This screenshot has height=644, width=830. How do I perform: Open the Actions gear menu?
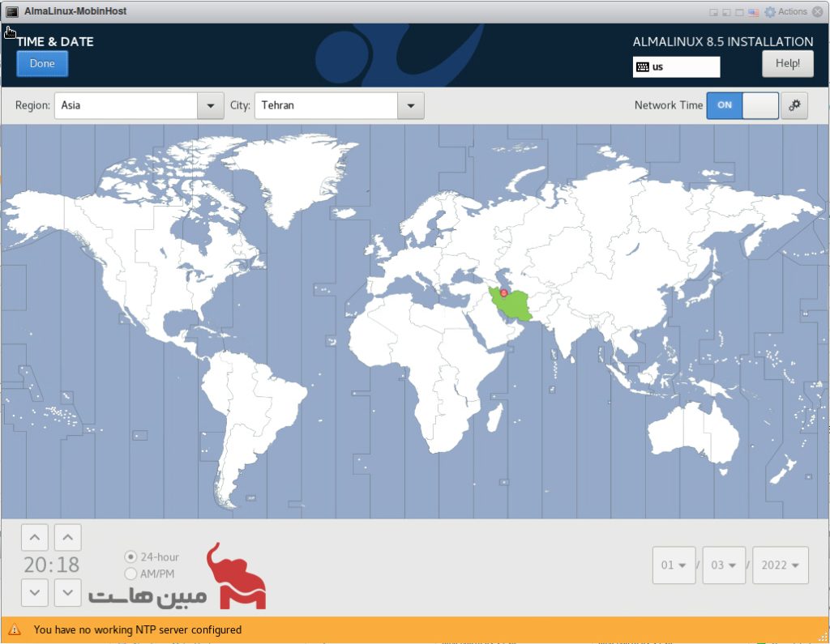click(786, 11)
